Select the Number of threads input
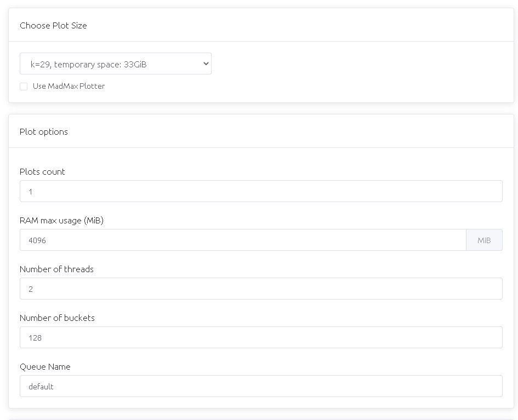 tap(261, 289)
